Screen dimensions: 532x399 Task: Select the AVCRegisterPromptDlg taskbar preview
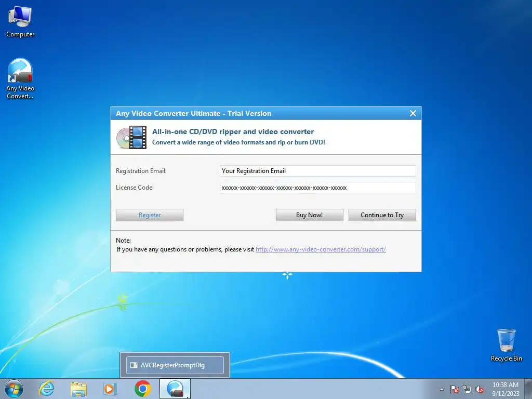[175, 365]
